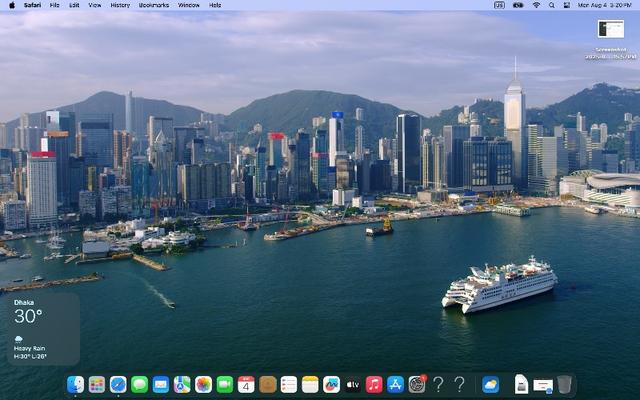The width and height of the screenshot is (640, 400).
Task: Open the Mail app in Dock
Action: (160, 384)
